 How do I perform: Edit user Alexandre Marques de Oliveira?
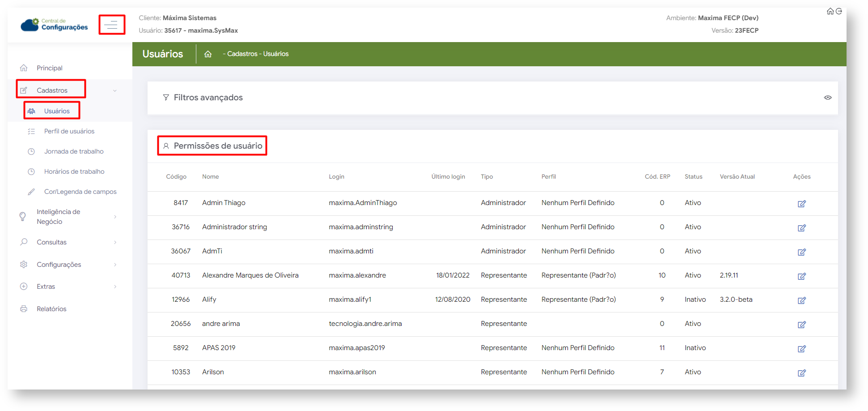point(801,276)
